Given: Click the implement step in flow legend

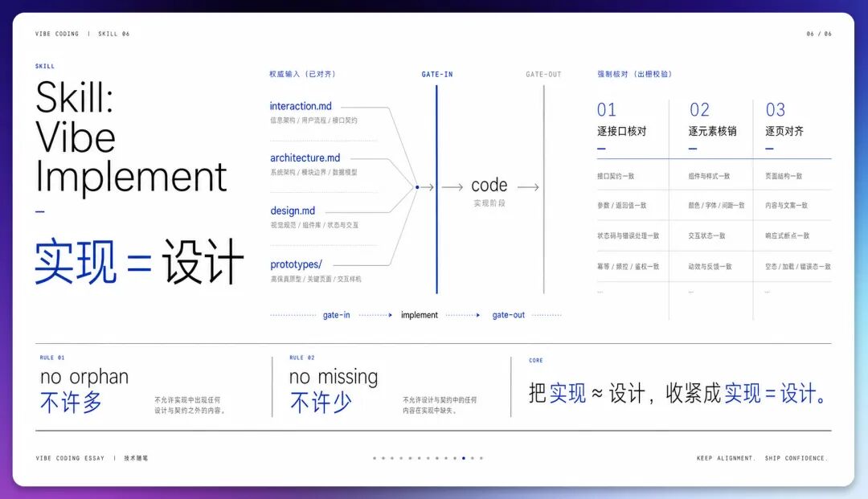Looking at the screenshot, I should (419, 315).
